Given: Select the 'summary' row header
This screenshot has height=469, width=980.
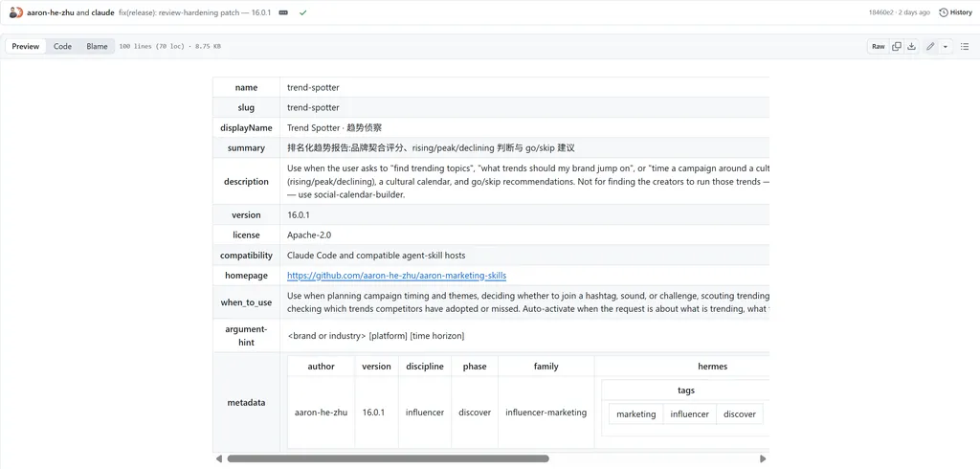Looking at the screenshot, I should 246,148.
